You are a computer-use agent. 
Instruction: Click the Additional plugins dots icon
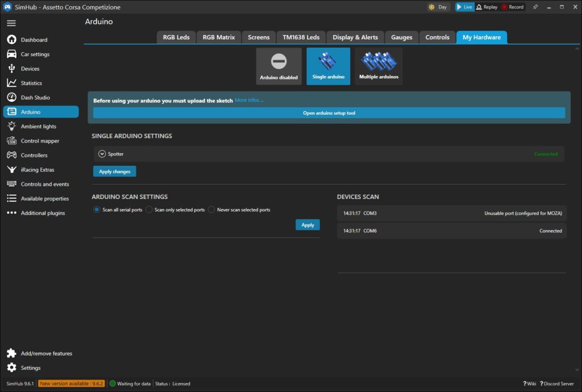point(11,212)
